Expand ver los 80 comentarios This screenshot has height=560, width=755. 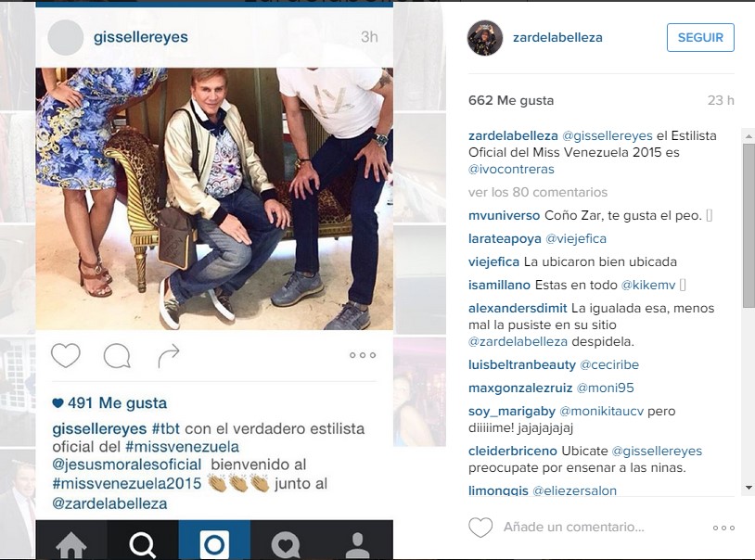[538, 192]
